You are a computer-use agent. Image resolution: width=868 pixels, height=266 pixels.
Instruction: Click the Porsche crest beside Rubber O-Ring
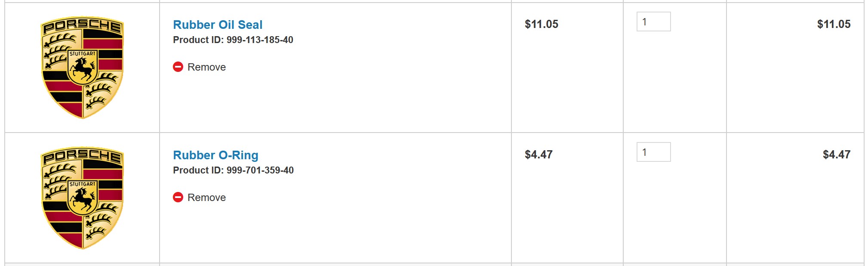tap(82, 198)
